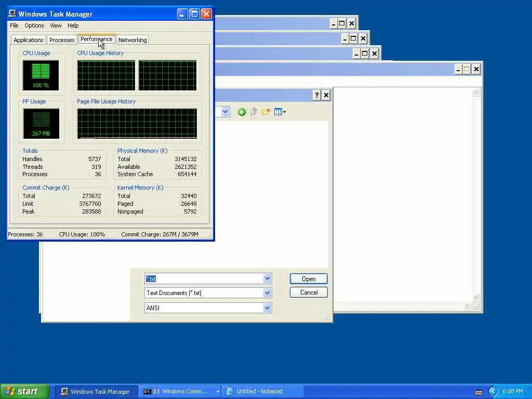
Task: Click the CPU Usage 100% meter
Action: click(x=41, y=75)
